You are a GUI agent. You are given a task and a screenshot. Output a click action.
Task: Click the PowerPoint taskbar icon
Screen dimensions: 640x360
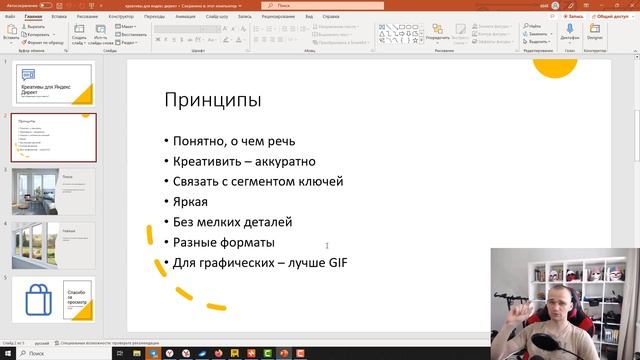point(284,353)
